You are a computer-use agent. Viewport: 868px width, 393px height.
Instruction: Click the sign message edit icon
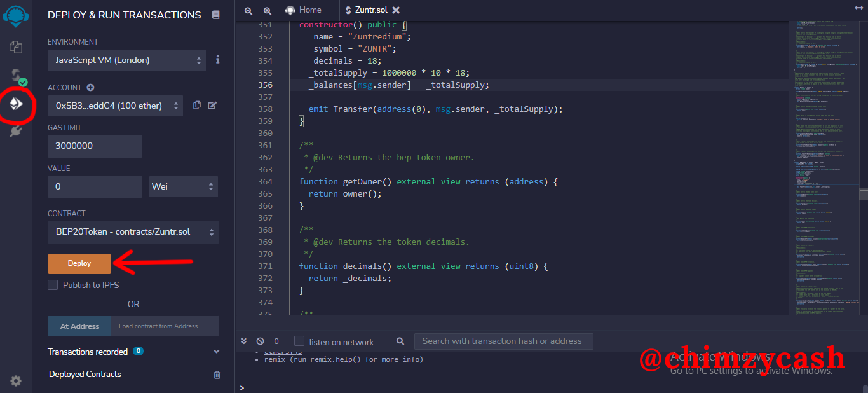point(212,106)
